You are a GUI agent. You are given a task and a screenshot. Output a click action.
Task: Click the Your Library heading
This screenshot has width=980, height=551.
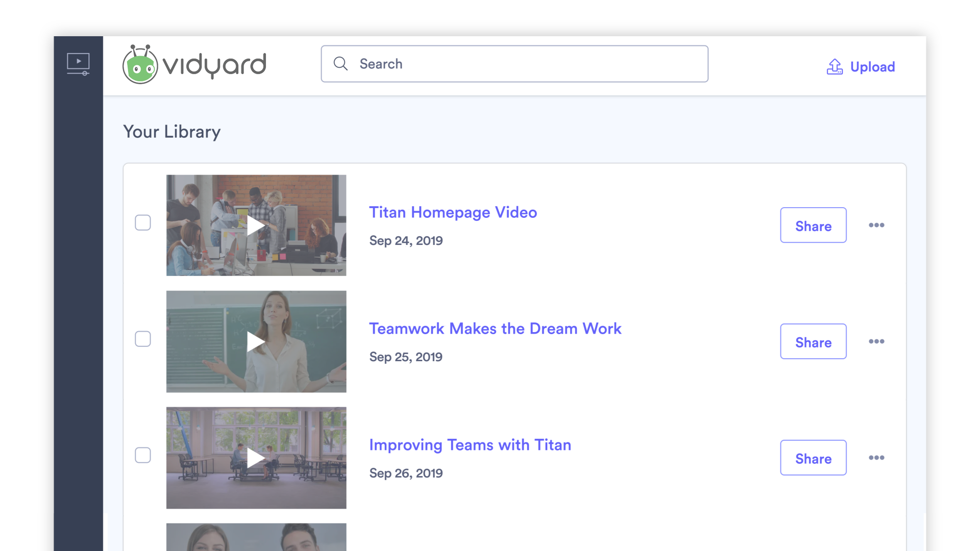point(172,132)
